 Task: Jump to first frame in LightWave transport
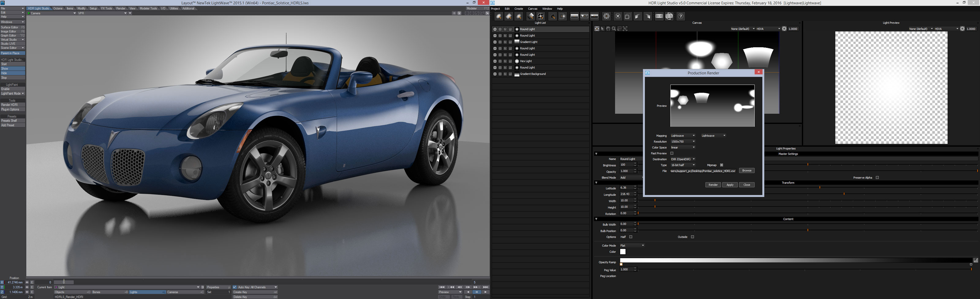point(442,287)
